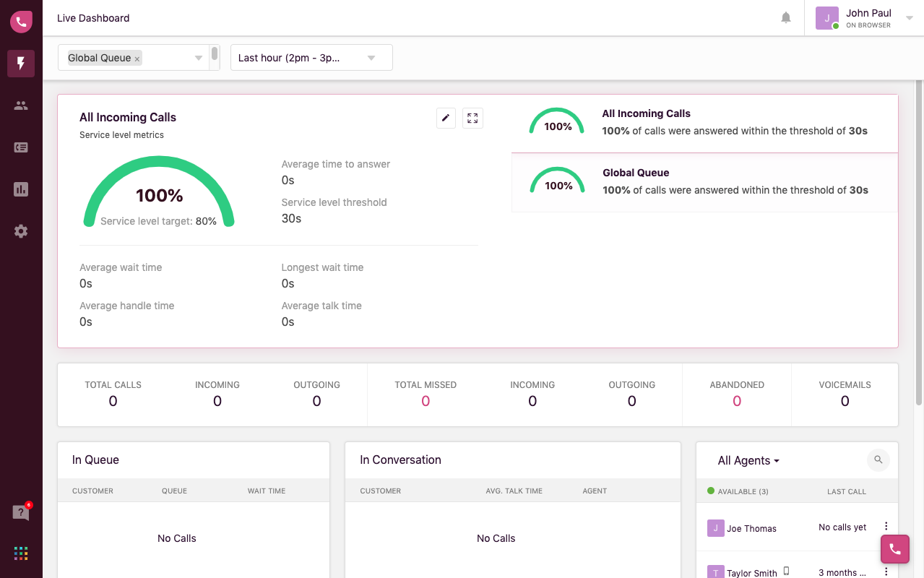Click the In Queue panel title
Image resolution: width=924 pixels, height=578 pixels.
click(x=95, y=460)
